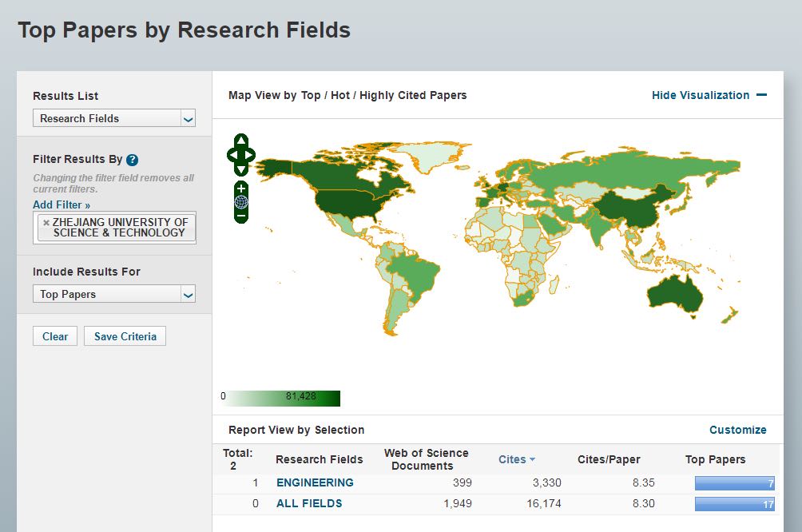Image resolution: width=802 pixels, height=532 pixels.
Task: Remove the Zhejiang University filter tag
Action: 46,223
